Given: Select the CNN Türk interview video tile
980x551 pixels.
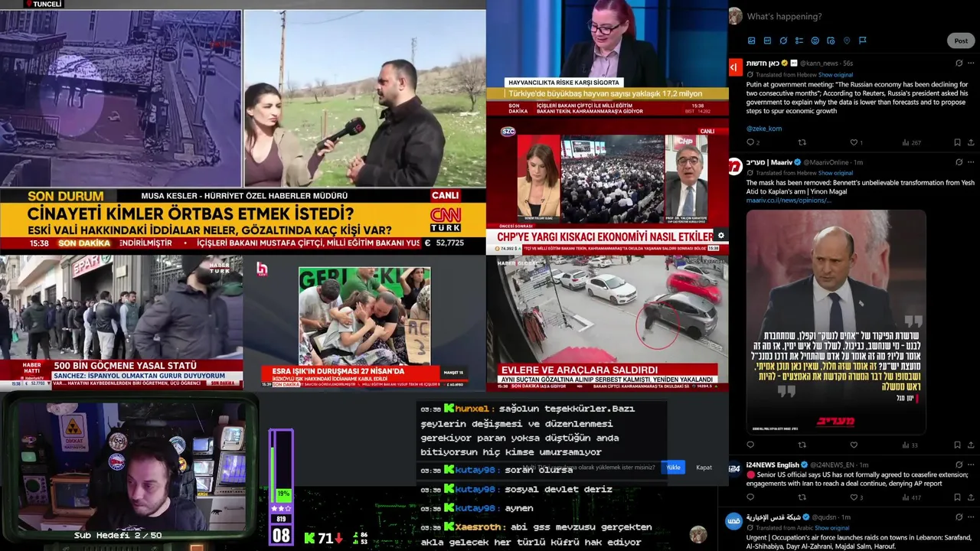Looking at the screenshot, I should pos(243,127).
